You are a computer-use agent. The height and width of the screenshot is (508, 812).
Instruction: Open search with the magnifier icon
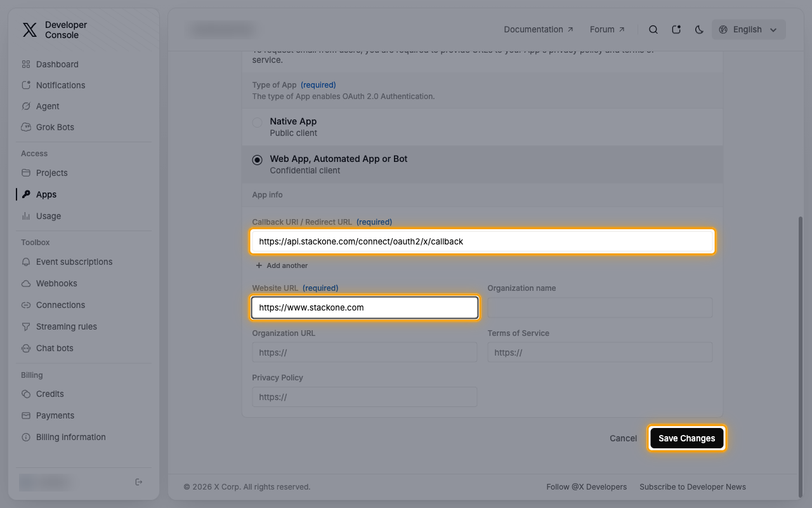[653, 29]
